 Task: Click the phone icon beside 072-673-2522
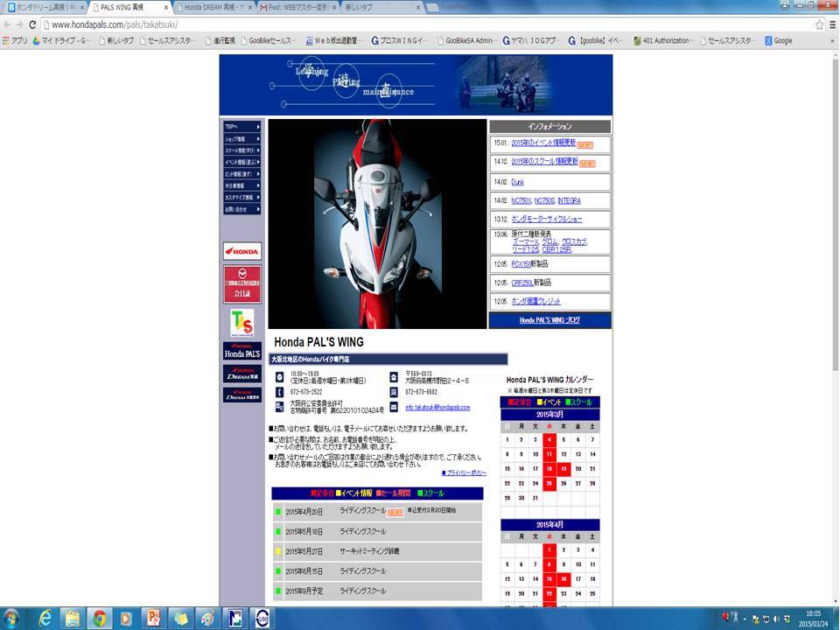[x=279, y=392]
